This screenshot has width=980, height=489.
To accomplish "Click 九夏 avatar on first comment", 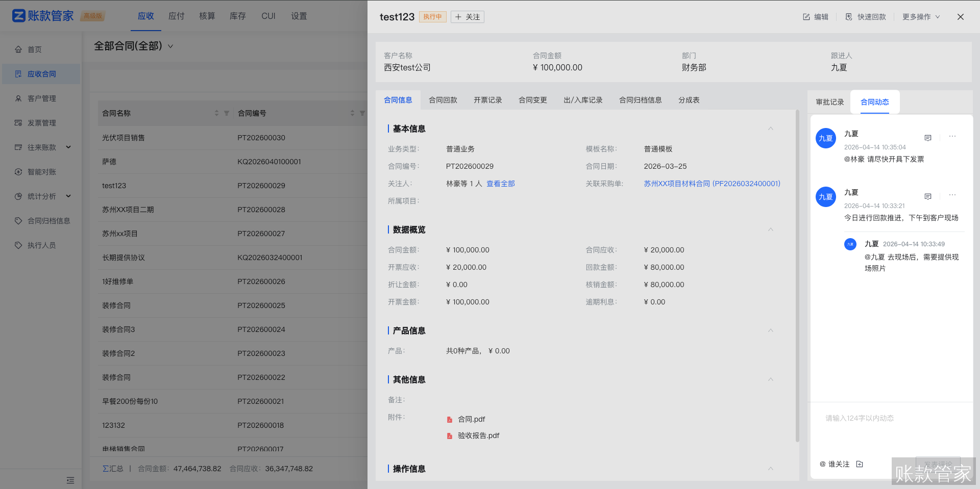I will coord(826,138).
